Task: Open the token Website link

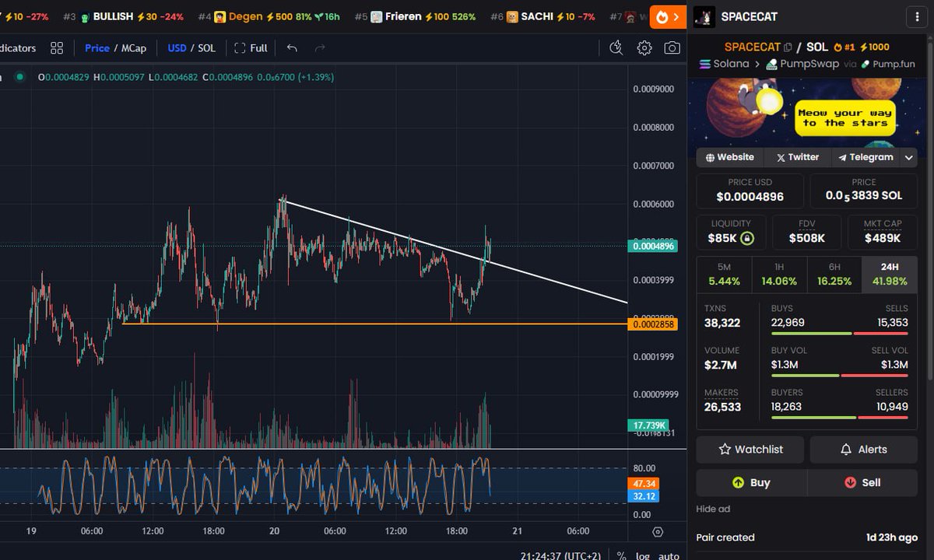Action: coord(729,157)
